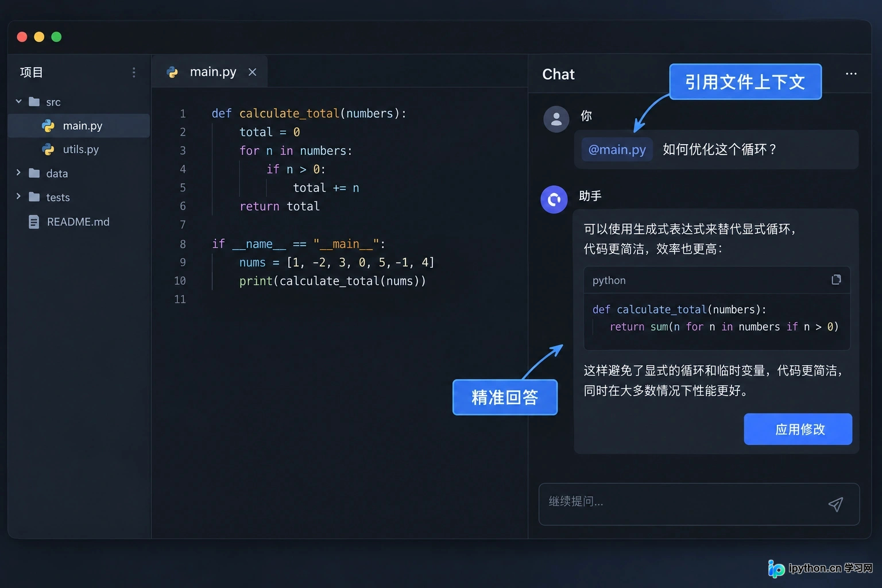Click your user avatar in chat
The image size is (882, 588).
[x=556, y=119]
